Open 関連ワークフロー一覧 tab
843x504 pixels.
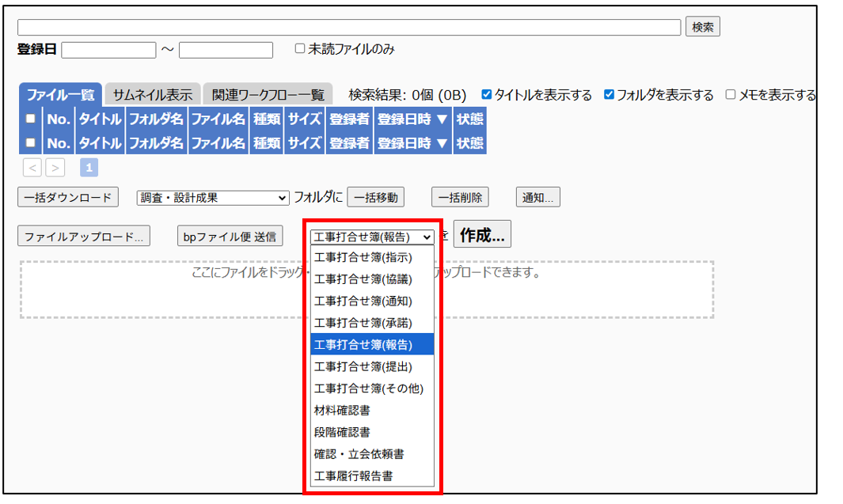click(268, 95)
